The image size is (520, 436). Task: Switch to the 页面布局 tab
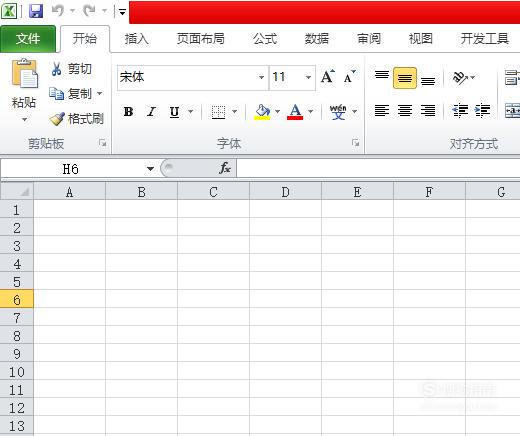coord(200,39)
